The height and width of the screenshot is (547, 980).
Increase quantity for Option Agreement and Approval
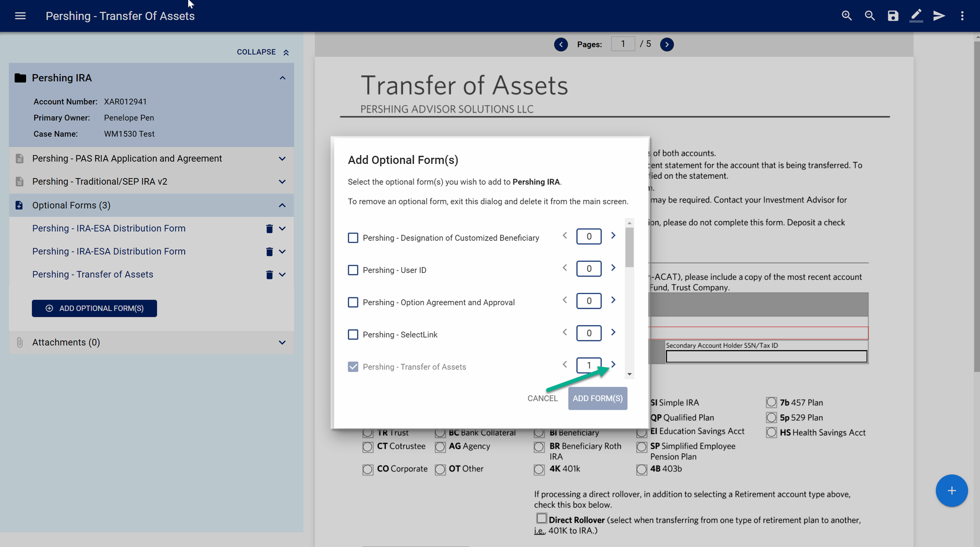(614, 300)
